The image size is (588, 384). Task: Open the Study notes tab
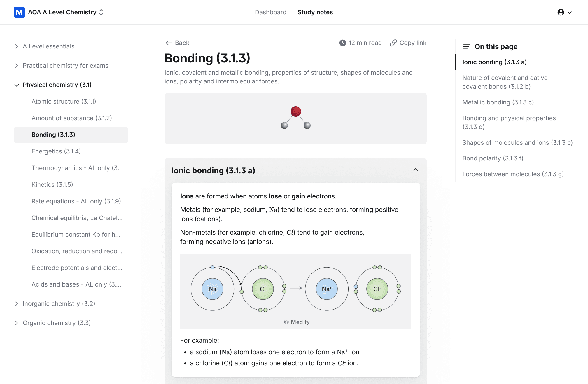[315, 12]
